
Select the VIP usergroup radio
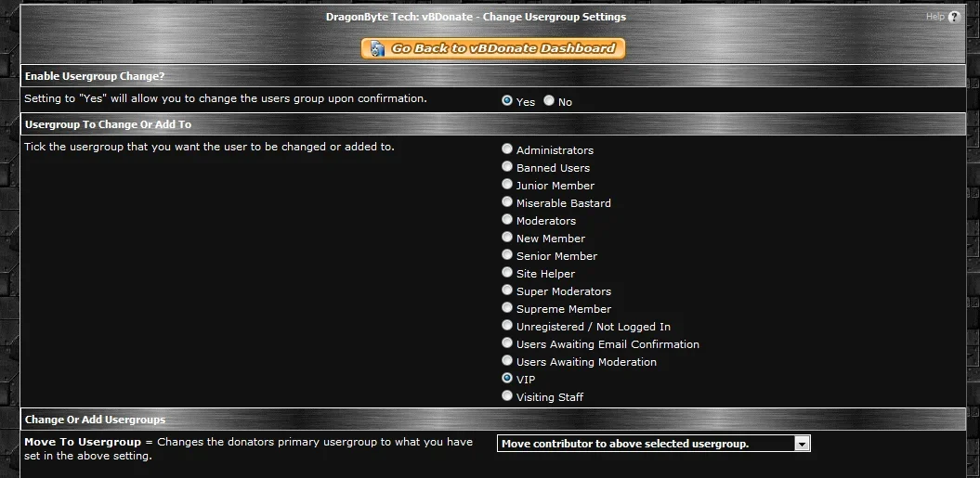507,378
